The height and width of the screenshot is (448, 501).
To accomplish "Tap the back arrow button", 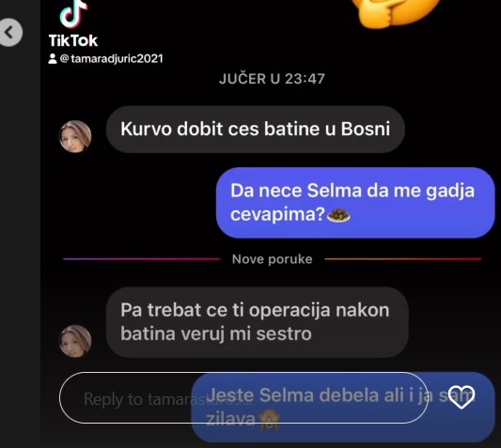I will pyautogui.click(x=10, y=32).
